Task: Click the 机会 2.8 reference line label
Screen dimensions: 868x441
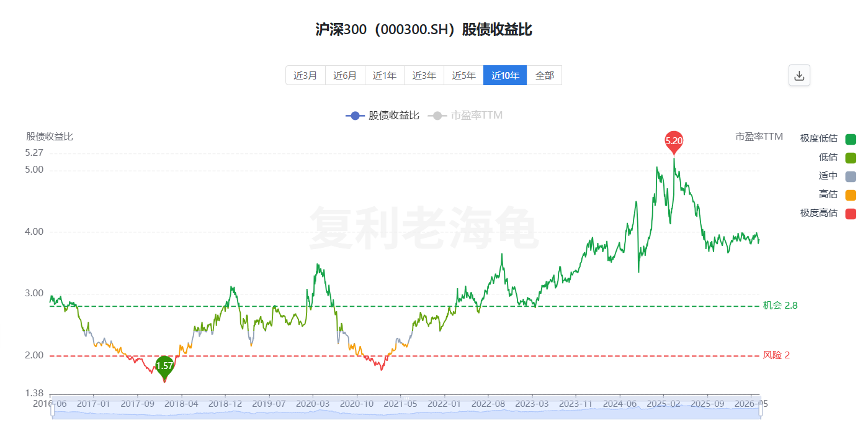Action: [780, 306]
